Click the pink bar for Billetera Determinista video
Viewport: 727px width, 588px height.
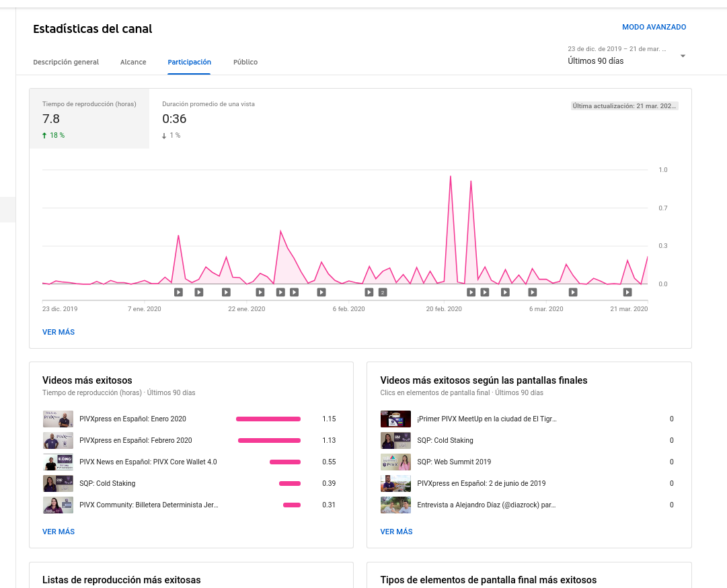(x=292, y=505)
